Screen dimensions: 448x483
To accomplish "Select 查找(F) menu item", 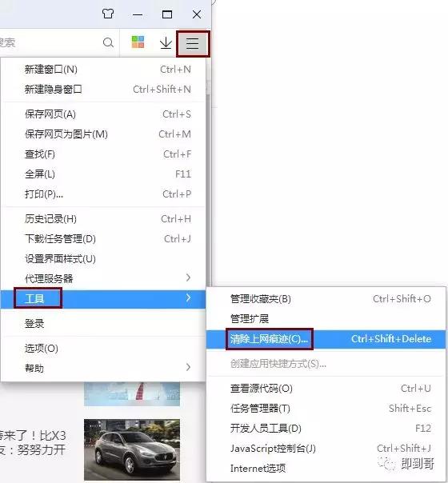I will pyautogui.click(x=103, y=154).
